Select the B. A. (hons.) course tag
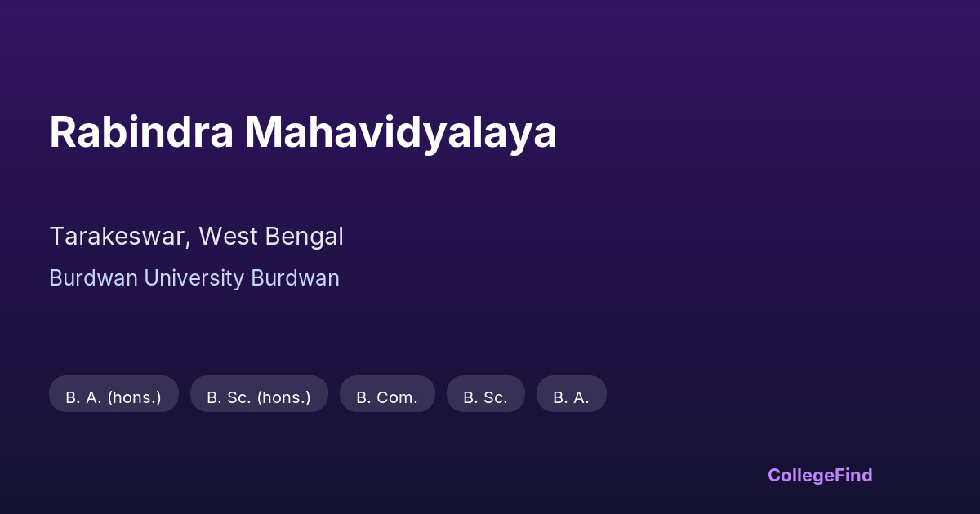Image resolution: width=980 pixels, height=514 pixels. [114, 397]
